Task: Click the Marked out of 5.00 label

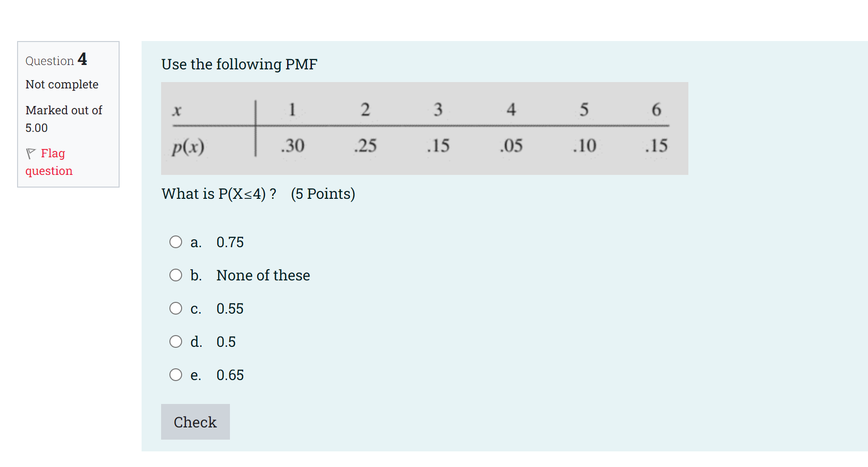Action: (x=63, y=119)
